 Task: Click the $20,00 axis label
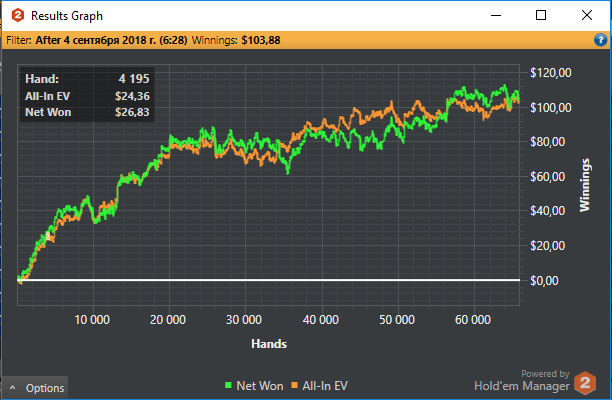548,245
